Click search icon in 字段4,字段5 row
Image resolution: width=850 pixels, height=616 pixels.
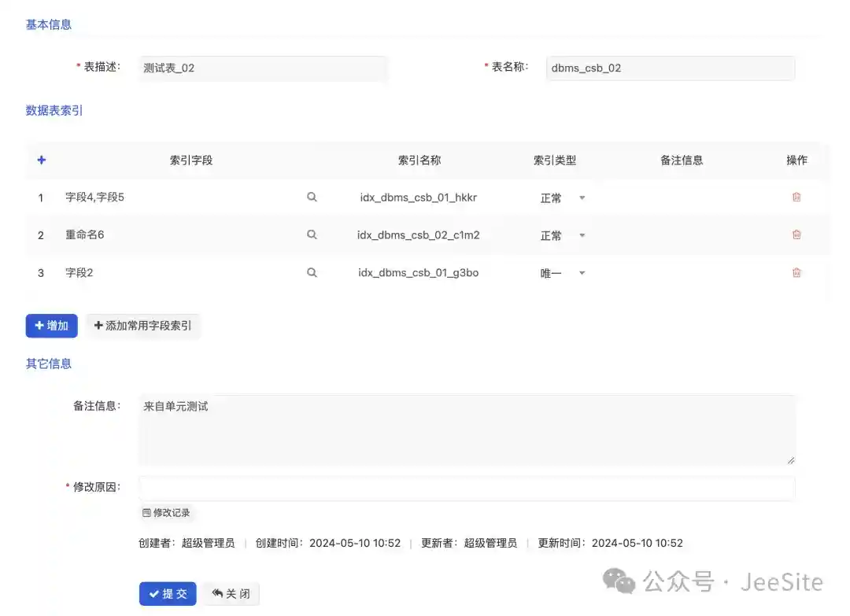pos(312,197)
